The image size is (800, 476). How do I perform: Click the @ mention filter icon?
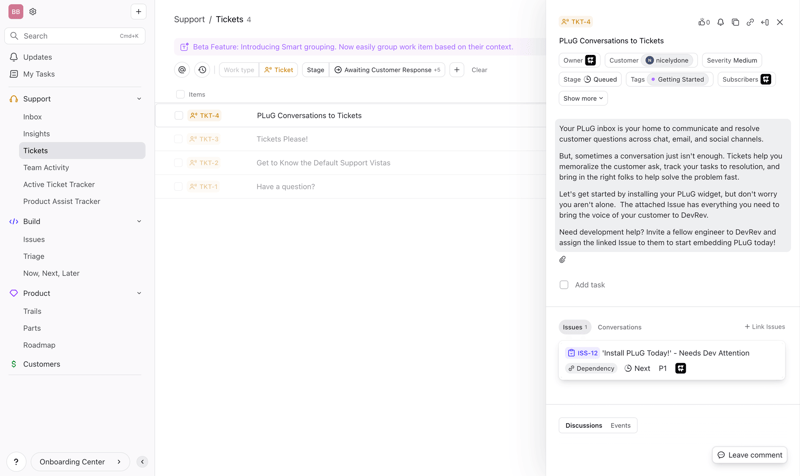point(182,70)
